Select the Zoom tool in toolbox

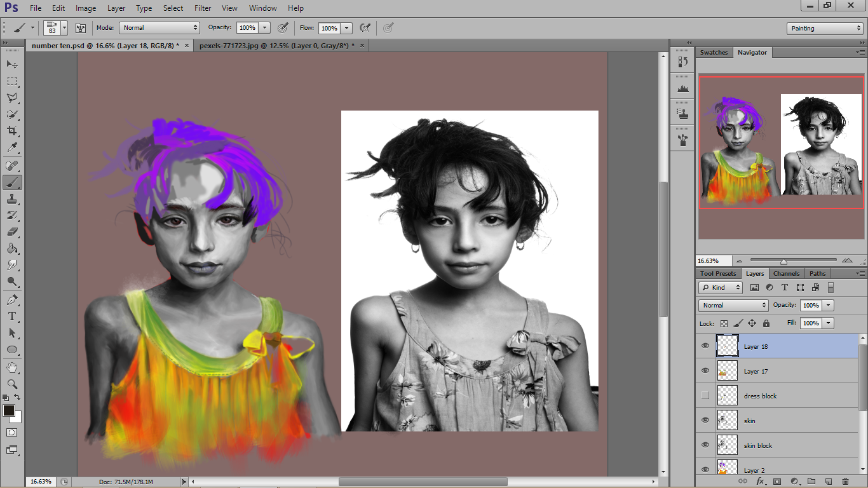point(12,384)
